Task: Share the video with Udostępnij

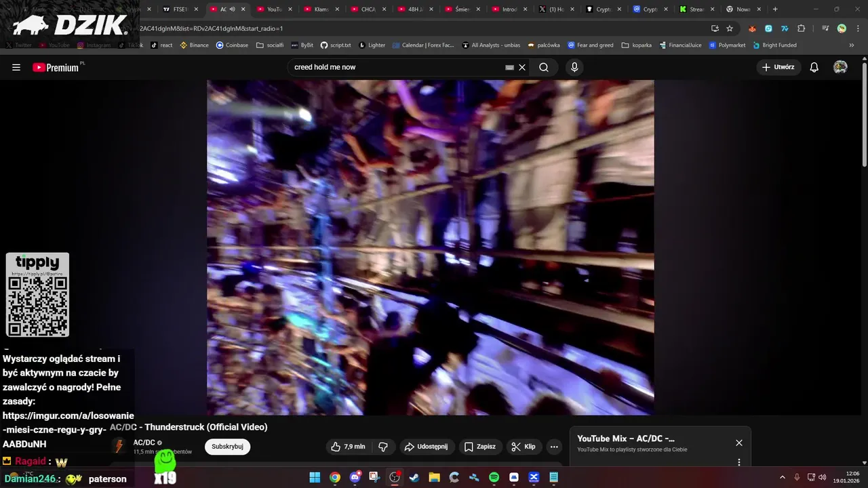Action: [426, 447]
